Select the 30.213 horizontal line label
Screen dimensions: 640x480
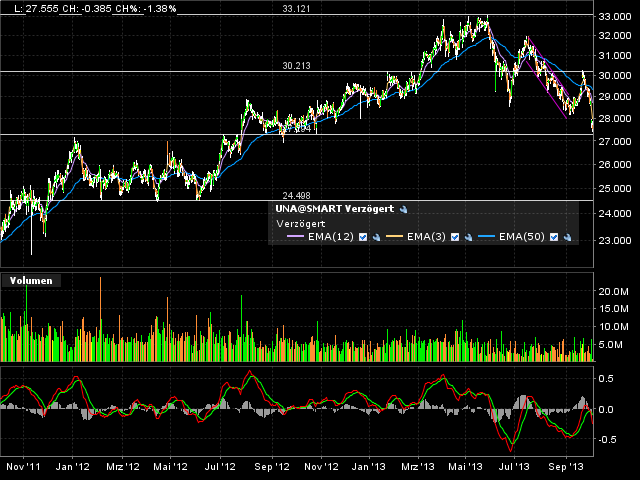296,66
